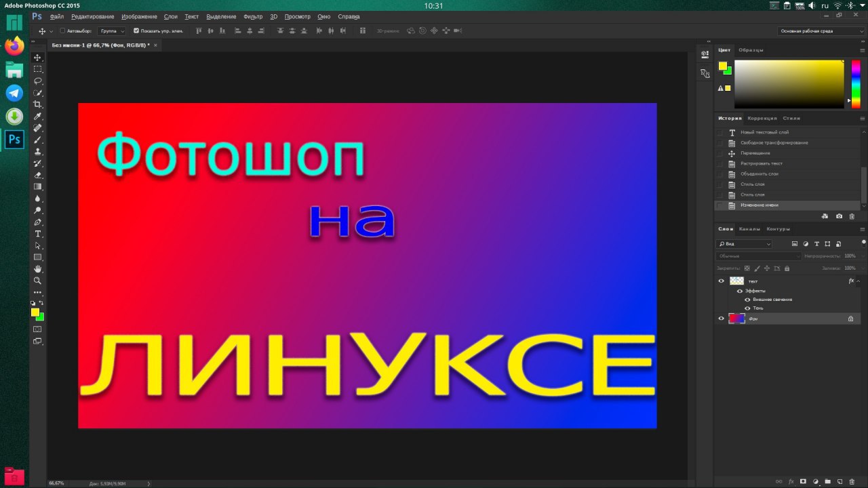Uncheck Показать упр. элем. checkbox
The width and height of the screenshot is (868, 488).
(136, 30)
